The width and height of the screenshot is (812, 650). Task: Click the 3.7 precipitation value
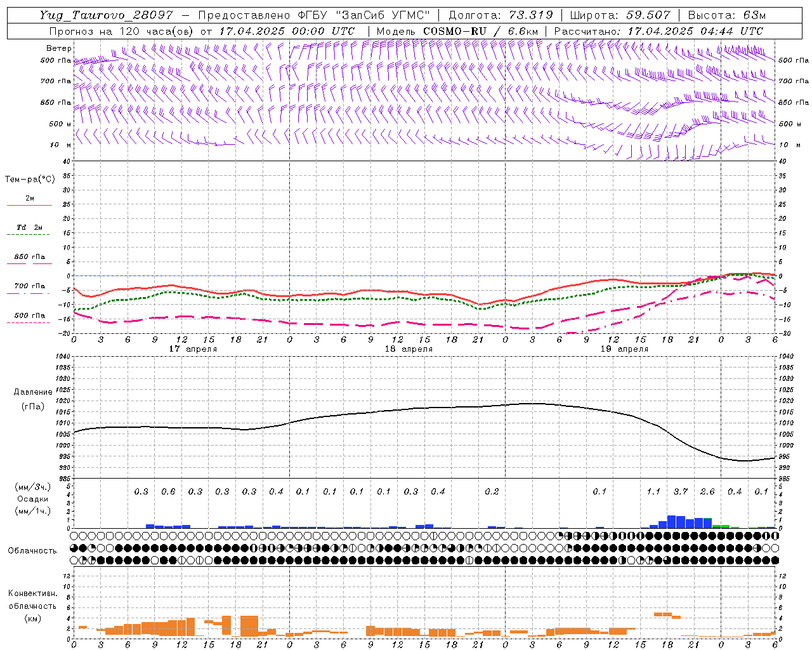coord(681,491)
